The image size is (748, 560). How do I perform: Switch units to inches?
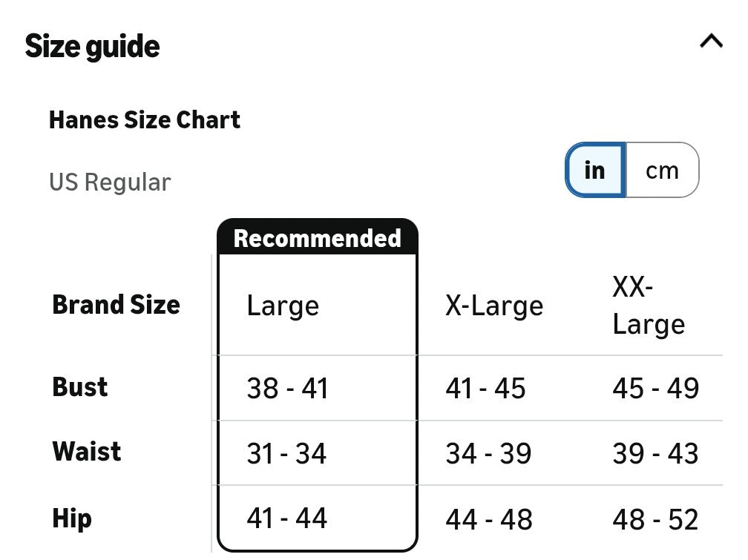click(595, 171)
